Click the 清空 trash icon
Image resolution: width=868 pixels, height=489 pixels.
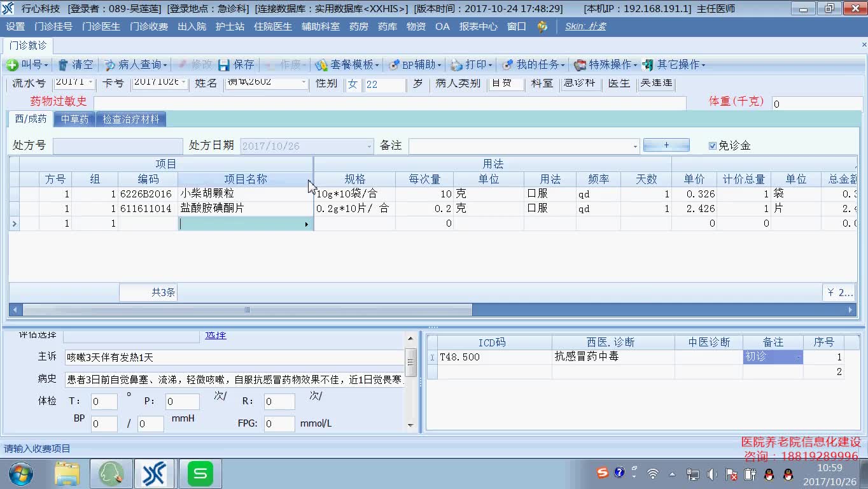pos(63,65)
